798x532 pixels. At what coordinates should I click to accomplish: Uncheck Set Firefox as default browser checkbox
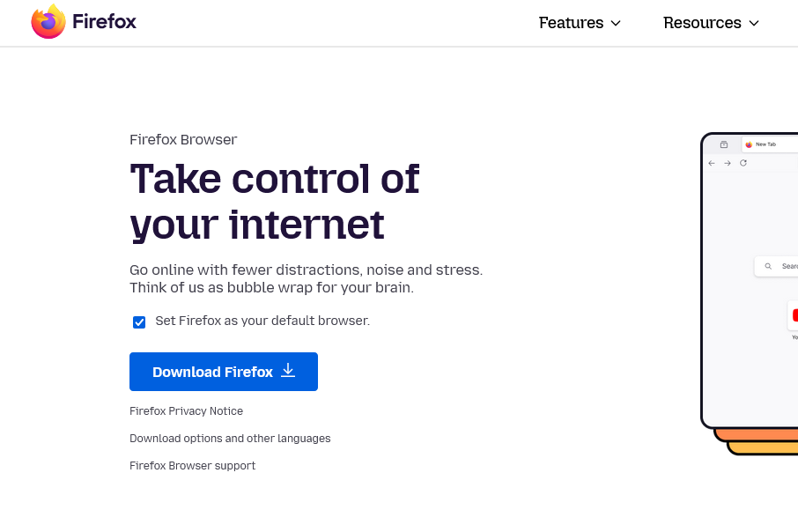[139, 321]
